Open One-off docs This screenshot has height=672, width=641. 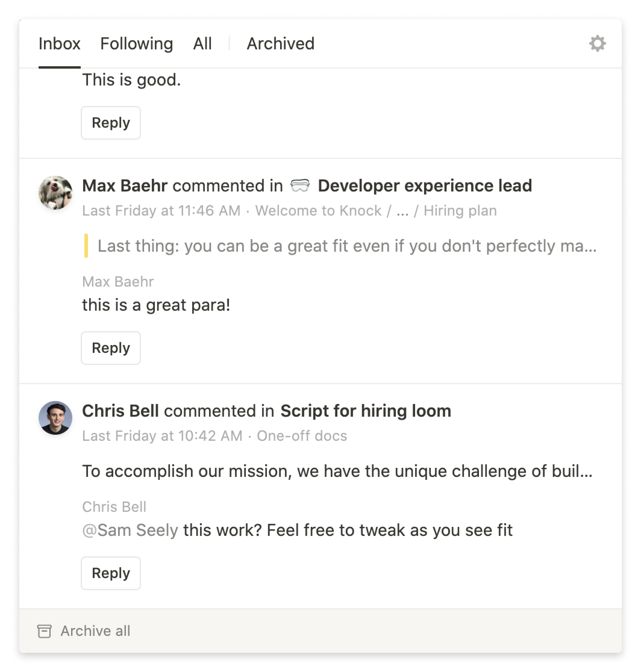(x=302, y=436)
